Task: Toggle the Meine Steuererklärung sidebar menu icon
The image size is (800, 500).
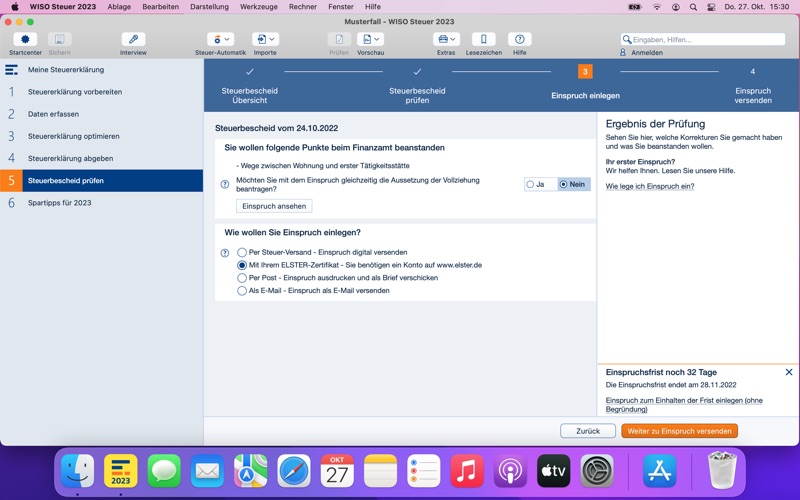Action: coord(11,70)
